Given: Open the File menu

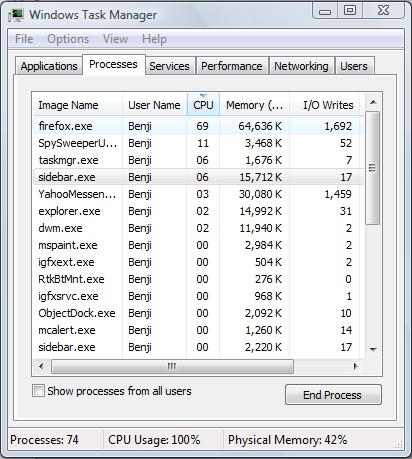Looking at the screenshot, I should point(24,39).
